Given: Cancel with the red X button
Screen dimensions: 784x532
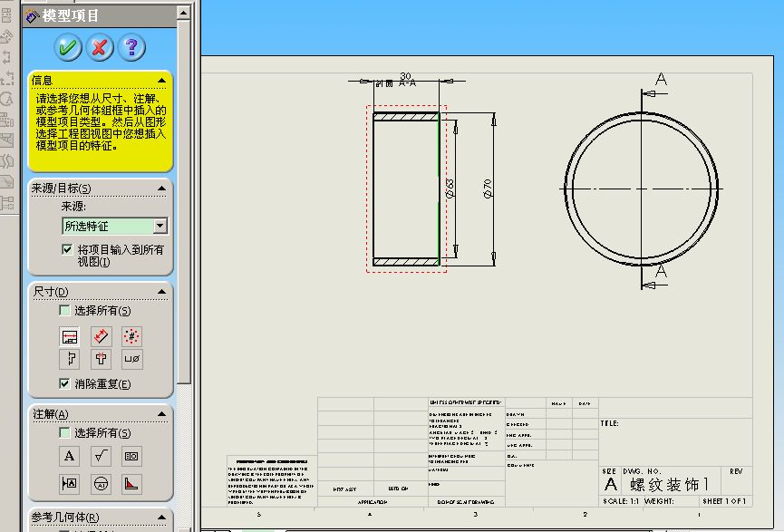Looking at the screenshot, I should coord(100,47).
